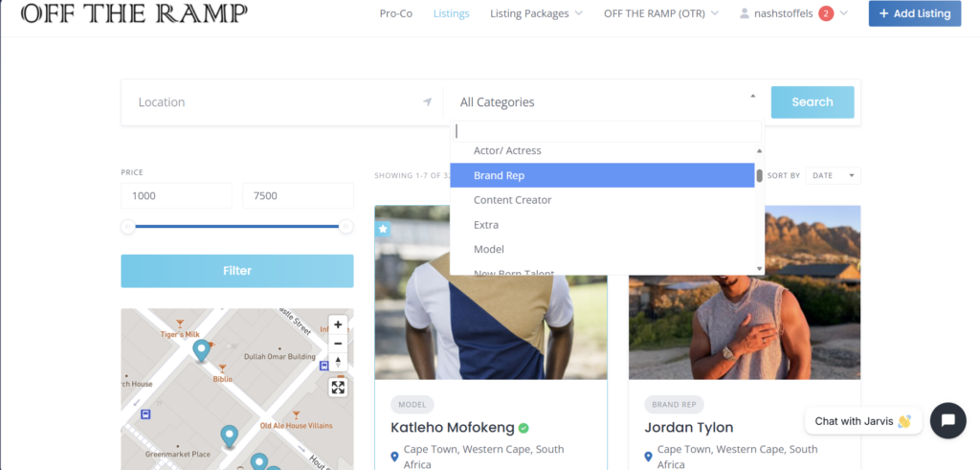The height and width of the screenshot is (470, 980).
Task: Click the Add Listing button
Action: [914, 13]
